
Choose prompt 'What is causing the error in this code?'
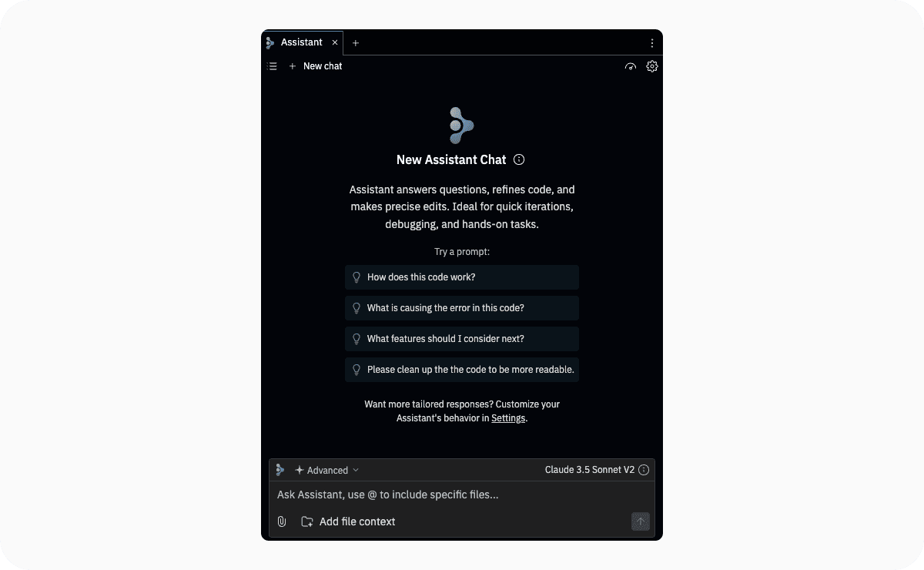(462, 308)
